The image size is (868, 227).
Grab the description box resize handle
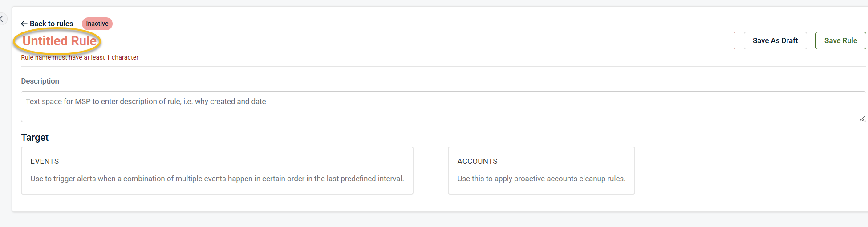click(x=862, y=119)
